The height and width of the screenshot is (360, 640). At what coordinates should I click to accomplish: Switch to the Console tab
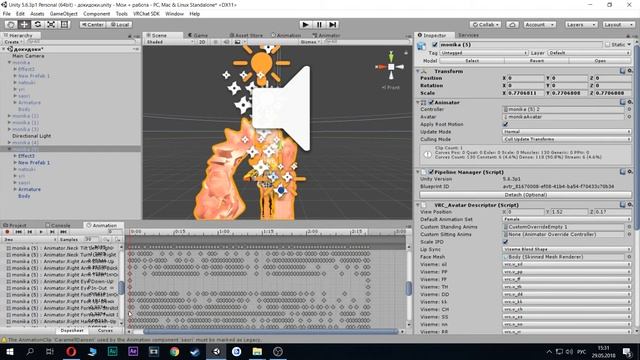point(58,225)
